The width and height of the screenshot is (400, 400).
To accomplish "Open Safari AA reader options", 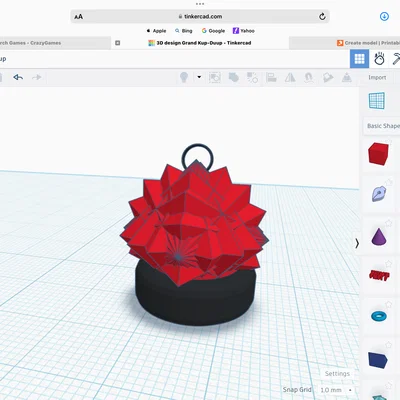I will click(x=79, y=17).
